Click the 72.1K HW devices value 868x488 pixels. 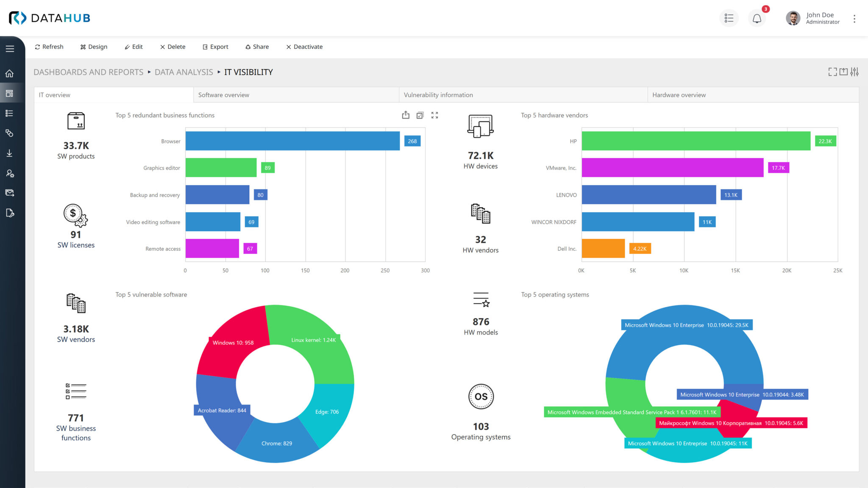(x=481, y=155)
